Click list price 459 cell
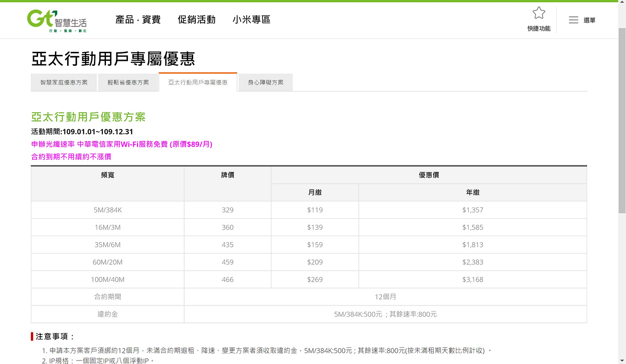 (x=228, y=262)
